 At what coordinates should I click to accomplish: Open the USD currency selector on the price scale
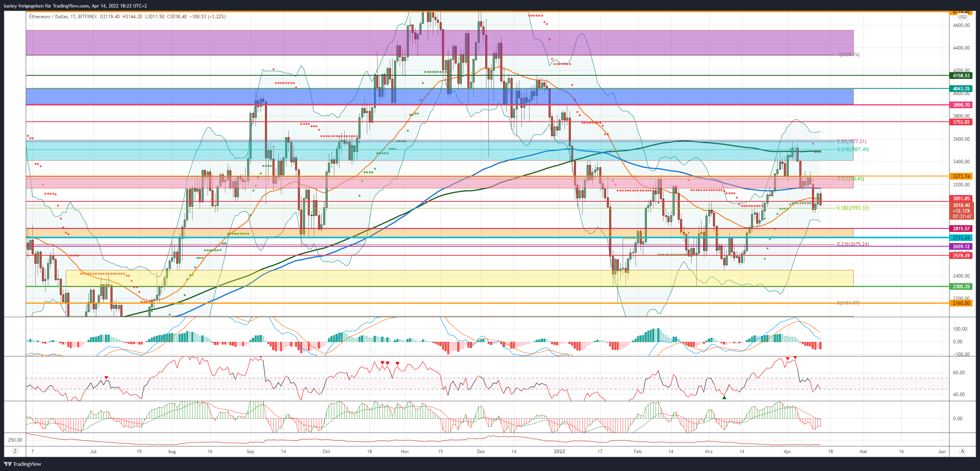(x=963, y=17)
